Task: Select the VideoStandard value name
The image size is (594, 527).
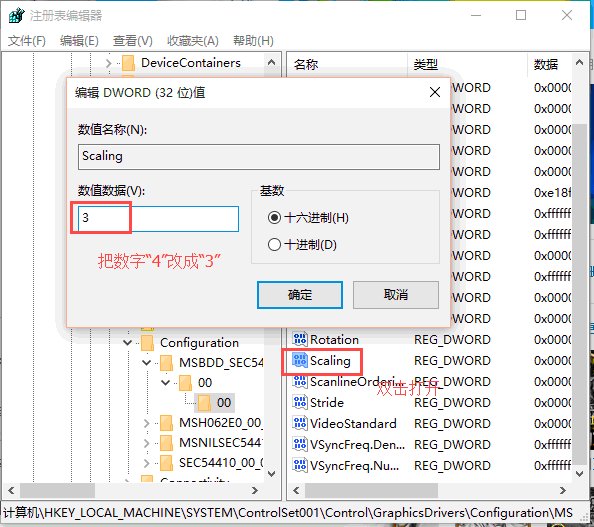Action: (x=353, y=424)
